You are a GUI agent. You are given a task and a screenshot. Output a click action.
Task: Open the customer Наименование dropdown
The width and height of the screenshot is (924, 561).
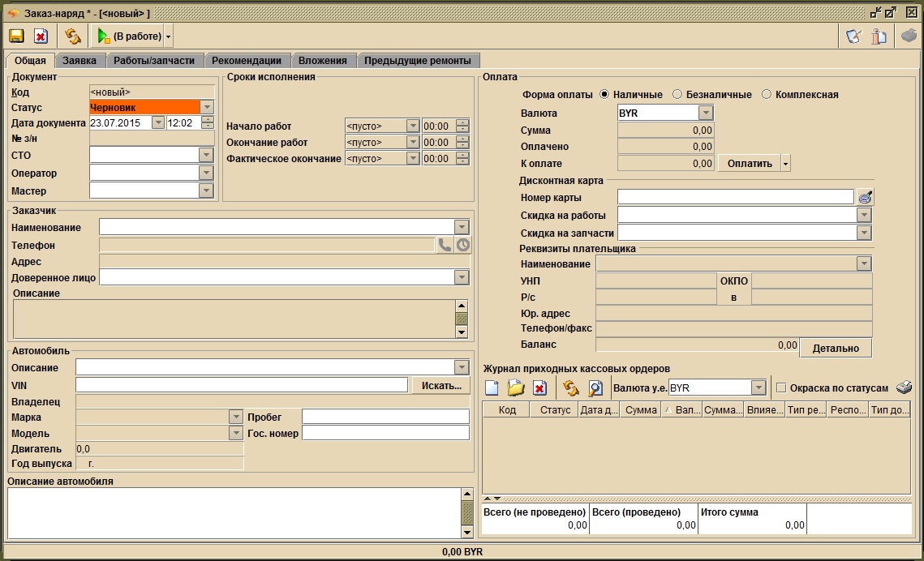[x=462, y=227]
